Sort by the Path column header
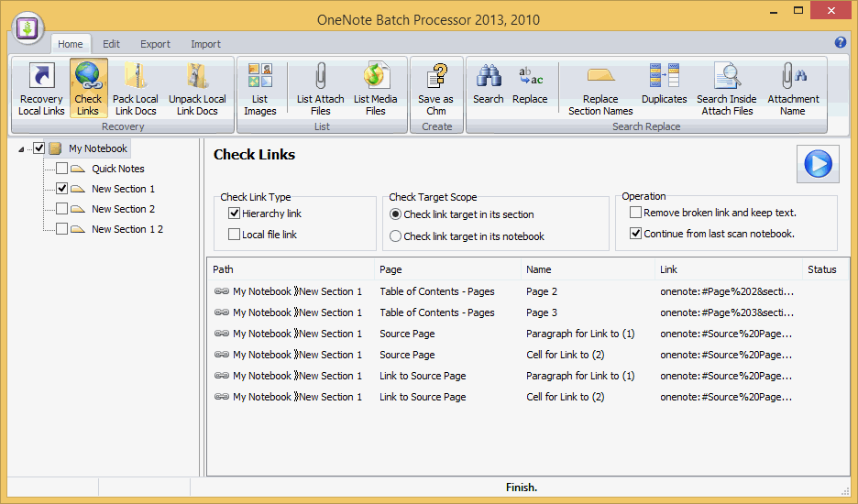Viewport: 858px width, 504px height. pos(291,269)
